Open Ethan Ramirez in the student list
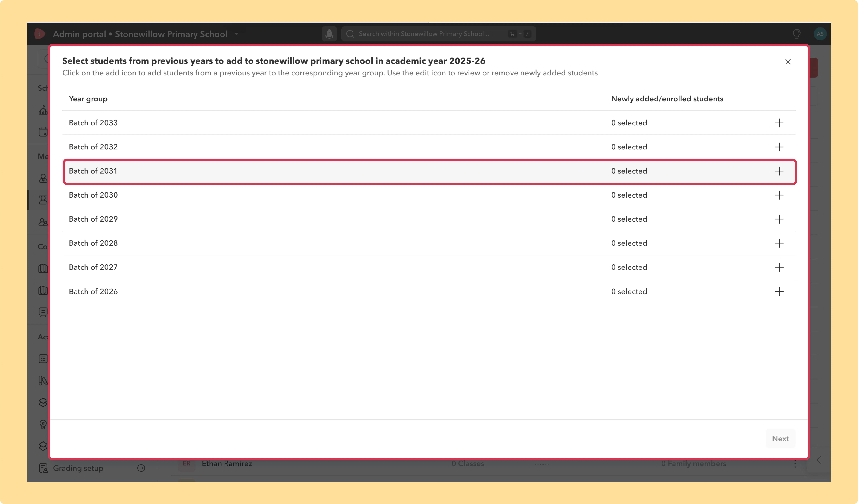This screenshot has height=504, width=858. [x=227, y=464]
